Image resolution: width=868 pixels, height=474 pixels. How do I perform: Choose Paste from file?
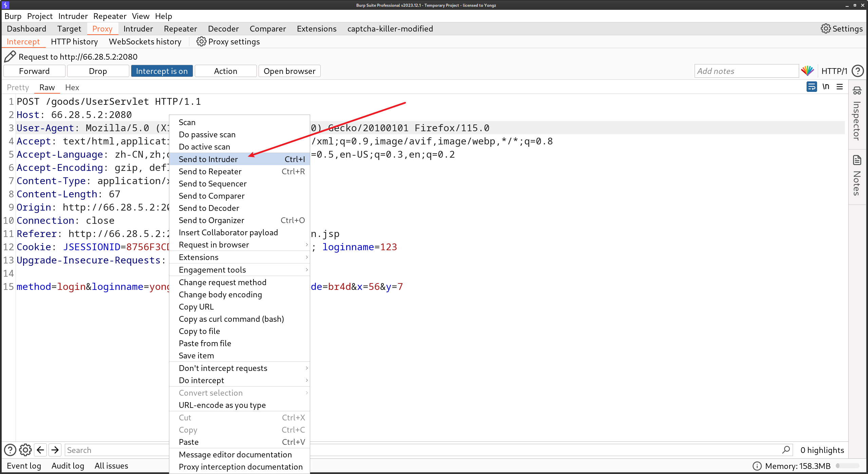(x=240, y=343)
